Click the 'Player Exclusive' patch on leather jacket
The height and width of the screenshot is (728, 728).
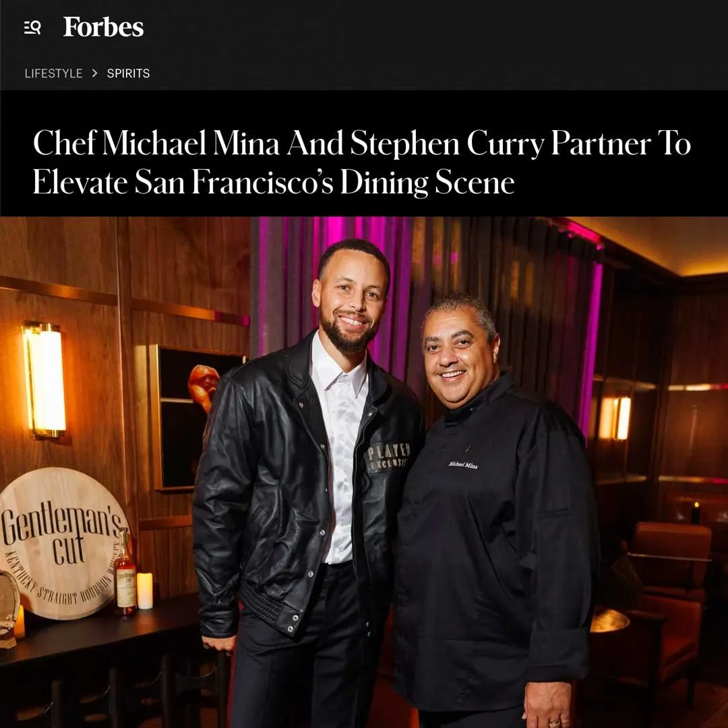point(388,457)
